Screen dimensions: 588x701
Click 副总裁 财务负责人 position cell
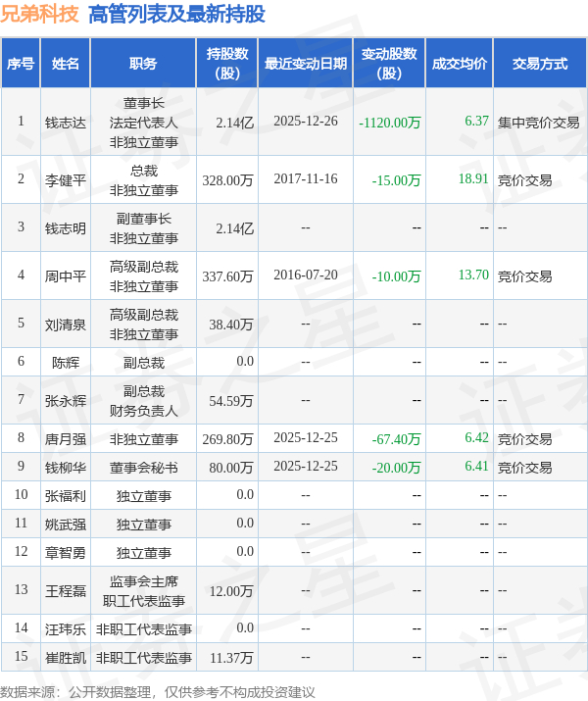[x=143, y=401]
